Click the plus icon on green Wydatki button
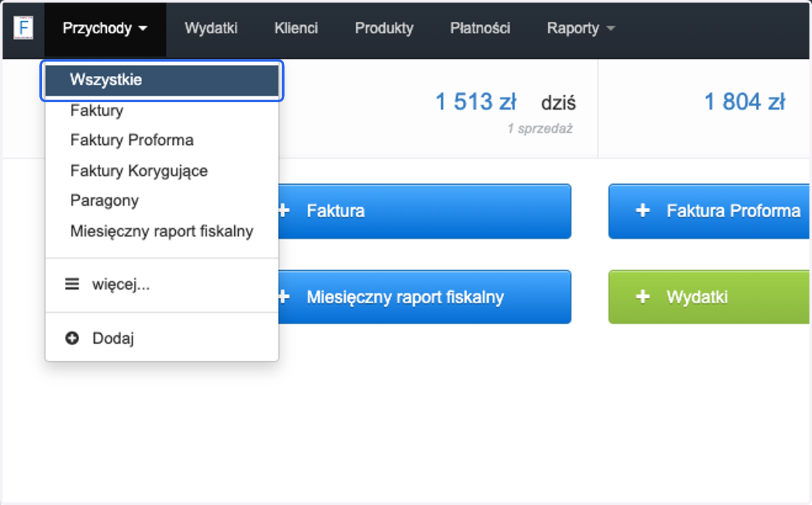812x505 pixels. point(642,297)
